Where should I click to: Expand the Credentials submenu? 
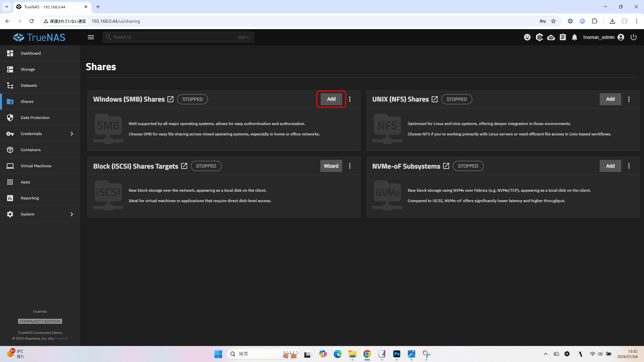[x=71, y=134]
